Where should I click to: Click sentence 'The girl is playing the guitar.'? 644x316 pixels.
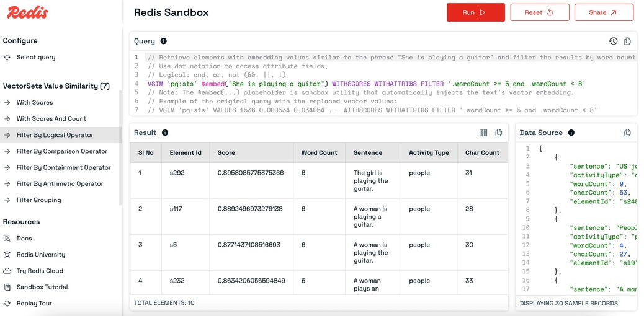[x=371, y=181]
